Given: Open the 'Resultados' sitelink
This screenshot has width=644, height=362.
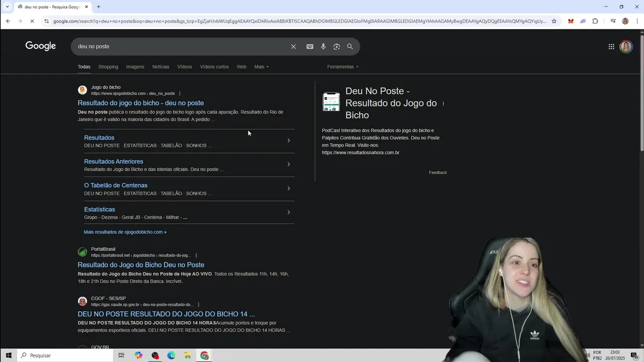Looking at the screenshot, I should [x=99, y=138].
